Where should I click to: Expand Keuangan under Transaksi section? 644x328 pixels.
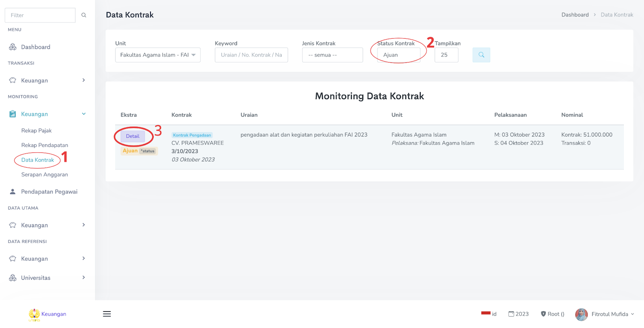(x=47, y=80)
